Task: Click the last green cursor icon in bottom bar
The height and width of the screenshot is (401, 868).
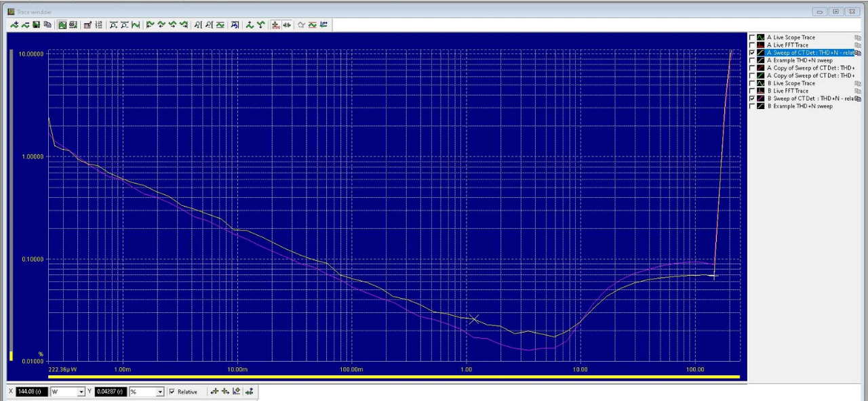Action: pos(250,392)
